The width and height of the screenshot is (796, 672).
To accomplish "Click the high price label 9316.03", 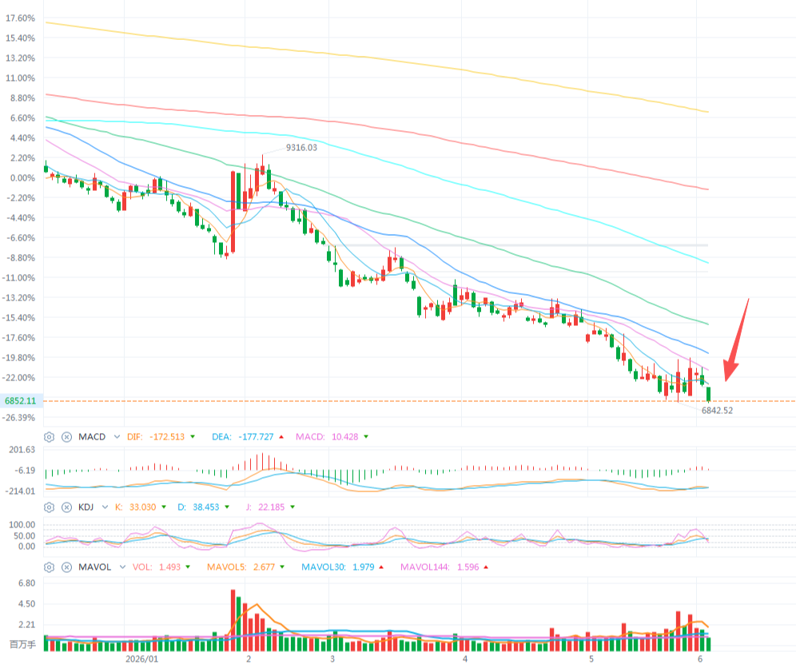I will pyautogui.click(x=301, y=148).
